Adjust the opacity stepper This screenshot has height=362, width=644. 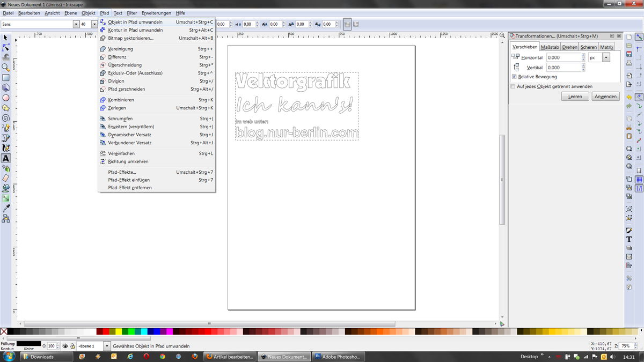click(58, 346)
